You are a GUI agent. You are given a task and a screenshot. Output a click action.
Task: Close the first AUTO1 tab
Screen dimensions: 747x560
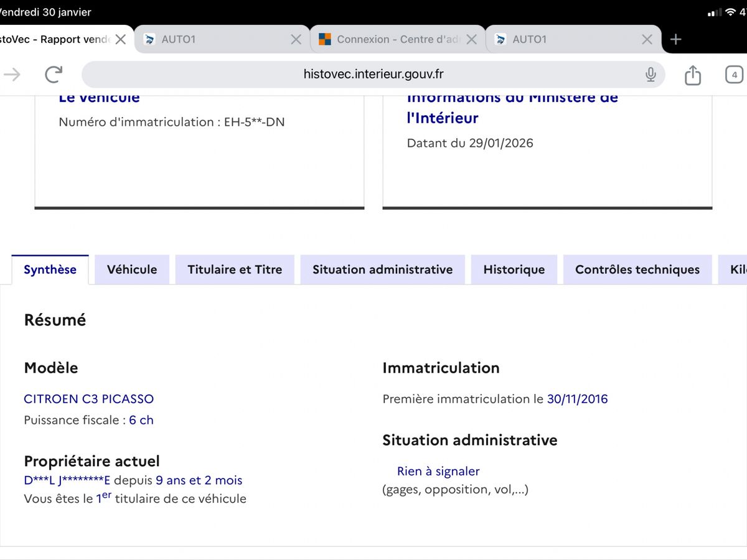(x=296, y=39)
